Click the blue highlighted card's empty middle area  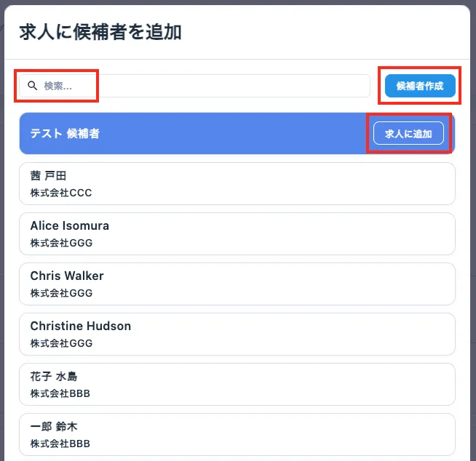click(x=233, y=134)
